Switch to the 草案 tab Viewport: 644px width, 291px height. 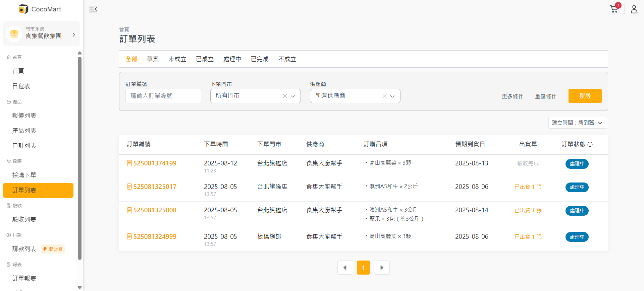(153, 59)
